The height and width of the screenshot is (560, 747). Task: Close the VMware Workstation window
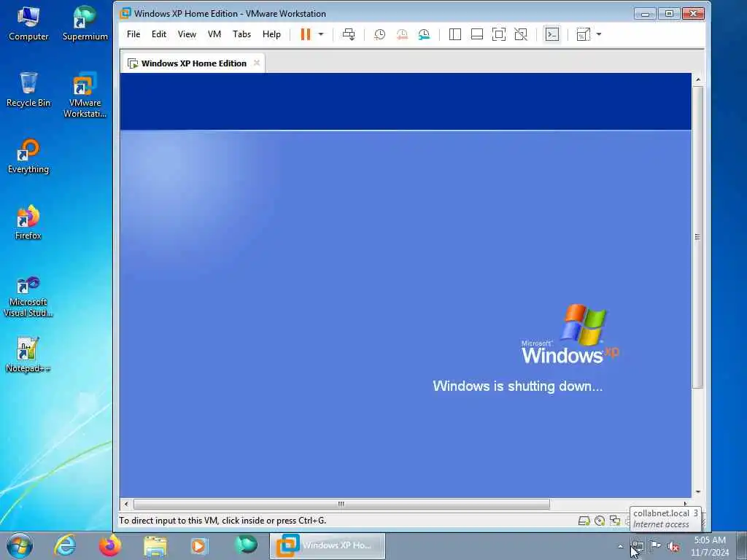coord(693,14)
